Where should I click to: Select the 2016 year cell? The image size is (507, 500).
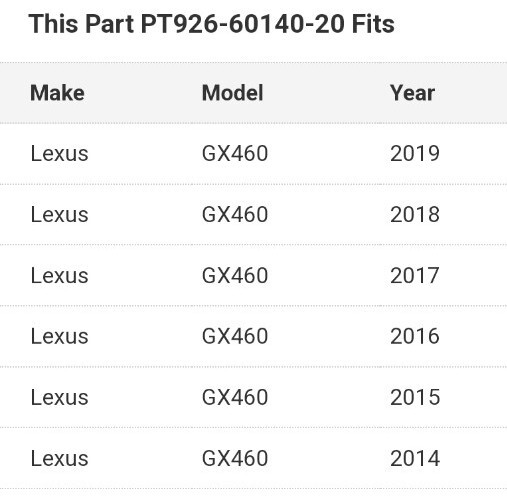tap(415, 336)
